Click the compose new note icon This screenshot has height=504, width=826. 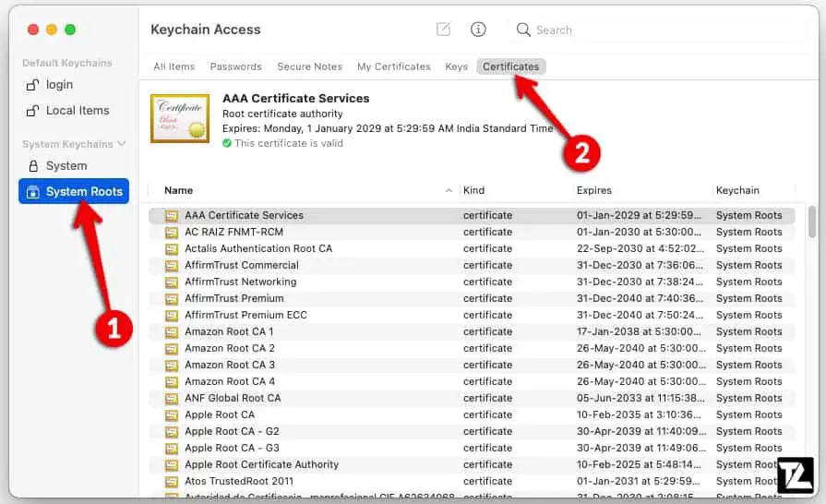[x=444, y=29]
